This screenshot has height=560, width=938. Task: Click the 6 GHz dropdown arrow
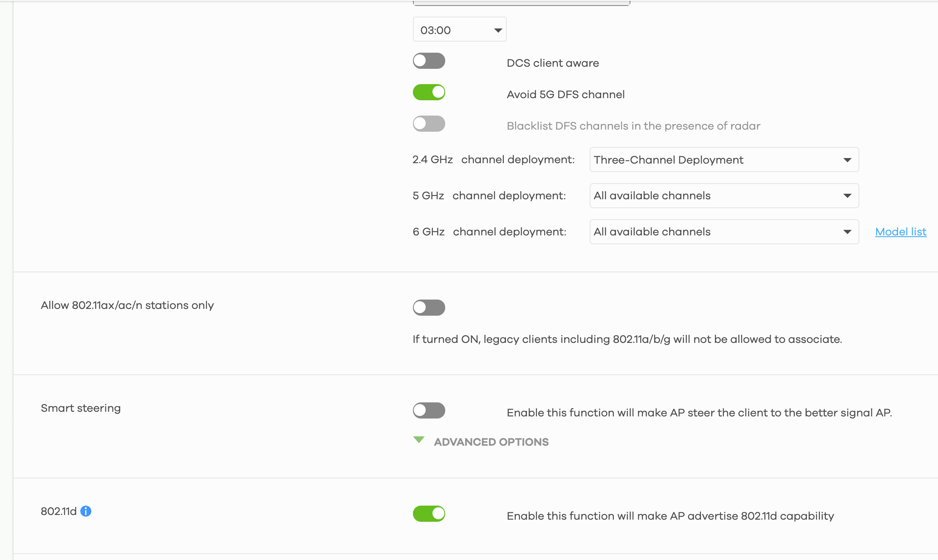pyautogui.click(x=847, y=232)
